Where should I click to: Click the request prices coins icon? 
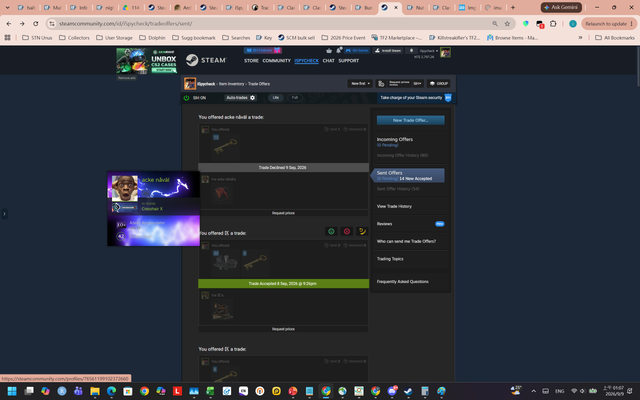pos(381,83)
